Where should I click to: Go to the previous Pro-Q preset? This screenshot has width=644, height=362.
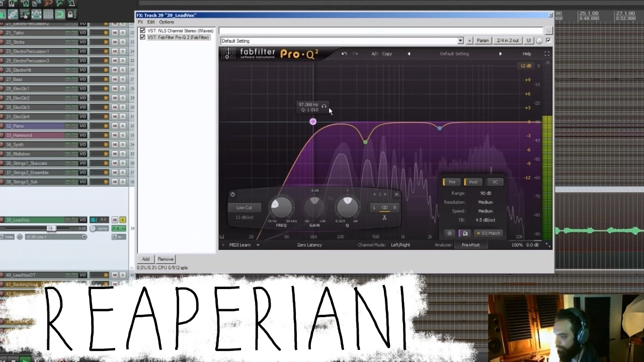tap(409, 54)
